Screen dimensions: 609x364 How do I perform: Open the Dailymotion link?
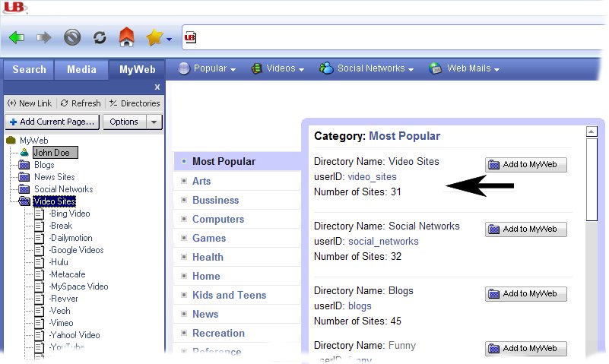71,238
